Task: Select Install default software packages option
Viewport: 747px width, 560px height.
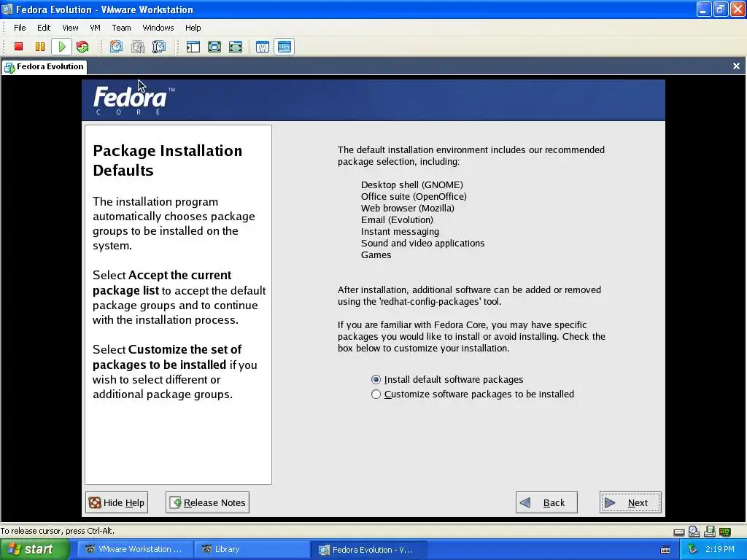Action: (x=447, y=379)
